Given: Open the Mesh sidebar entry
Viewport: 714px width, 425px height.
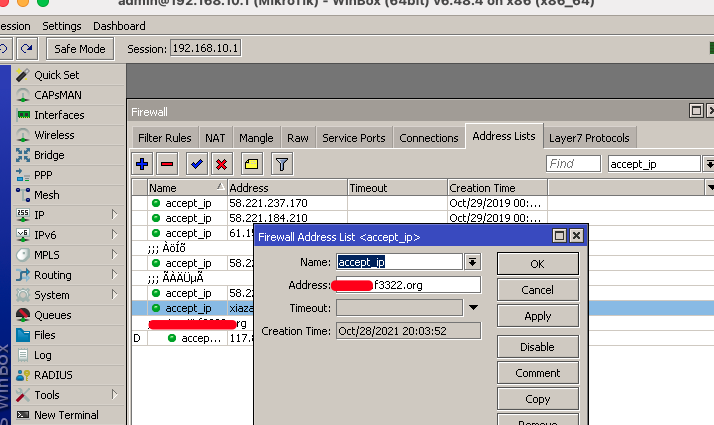Looking at the screenshot, I should [x=68, y=195].
